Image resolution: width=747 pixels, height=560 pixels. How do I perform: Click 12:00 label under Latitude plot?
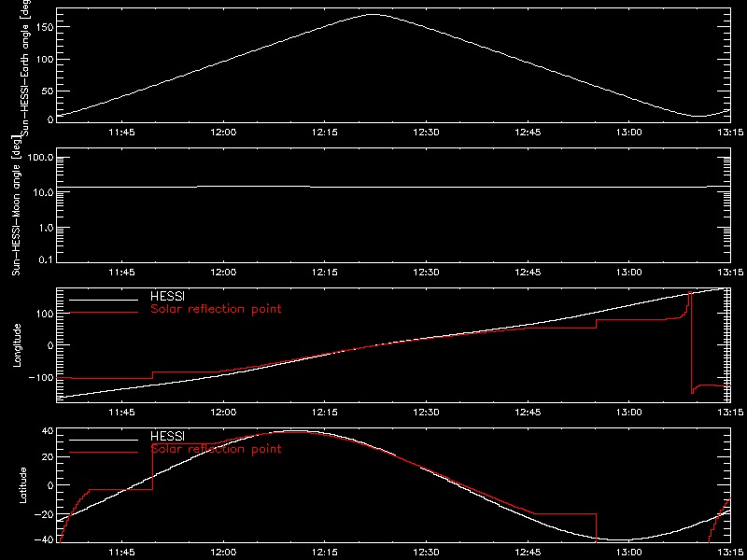[223, 553]
